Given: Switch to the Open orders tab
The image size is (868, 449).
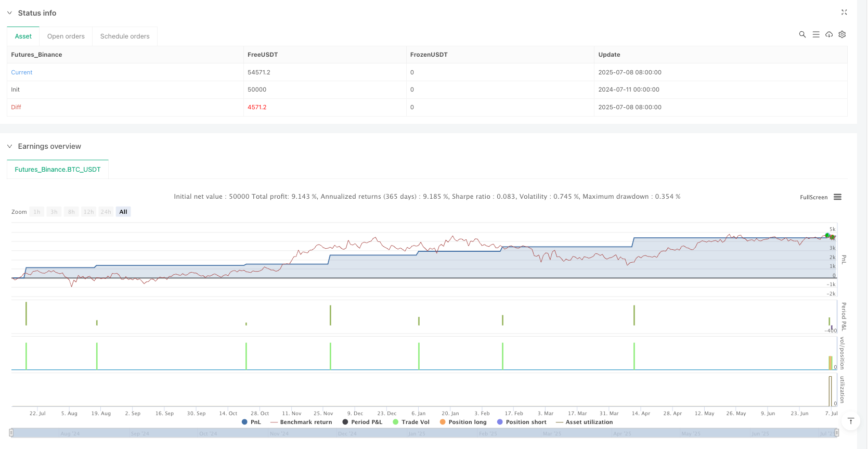Looking at the screenshot, I should [66, 36].
